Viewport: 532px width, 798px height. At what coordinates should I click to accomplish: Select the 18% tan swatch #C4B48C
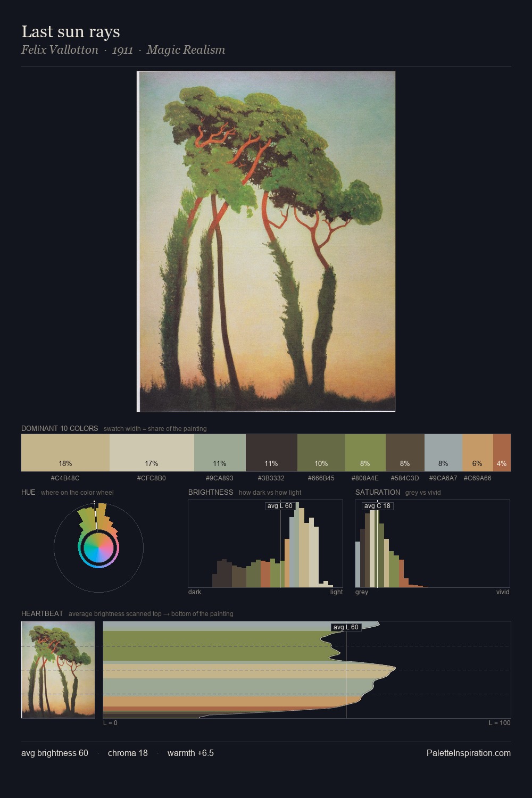65,453
